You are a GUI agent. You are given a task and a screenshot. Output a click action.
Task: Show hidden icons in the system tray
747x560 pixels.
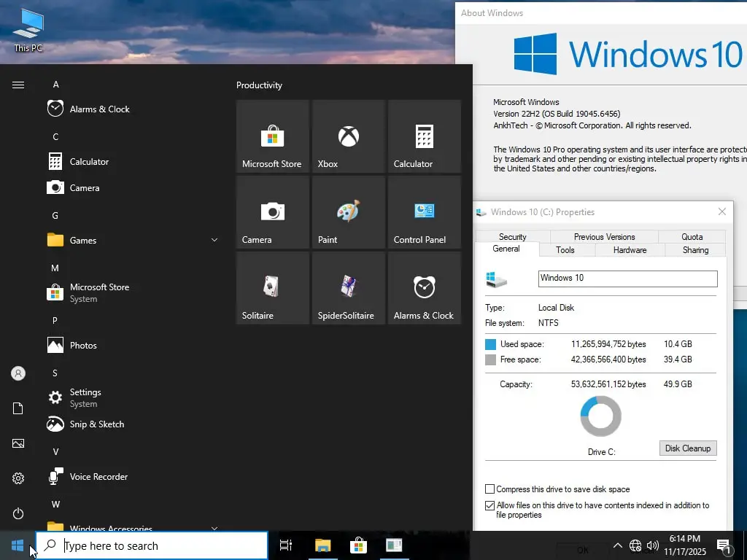(617, 545)
